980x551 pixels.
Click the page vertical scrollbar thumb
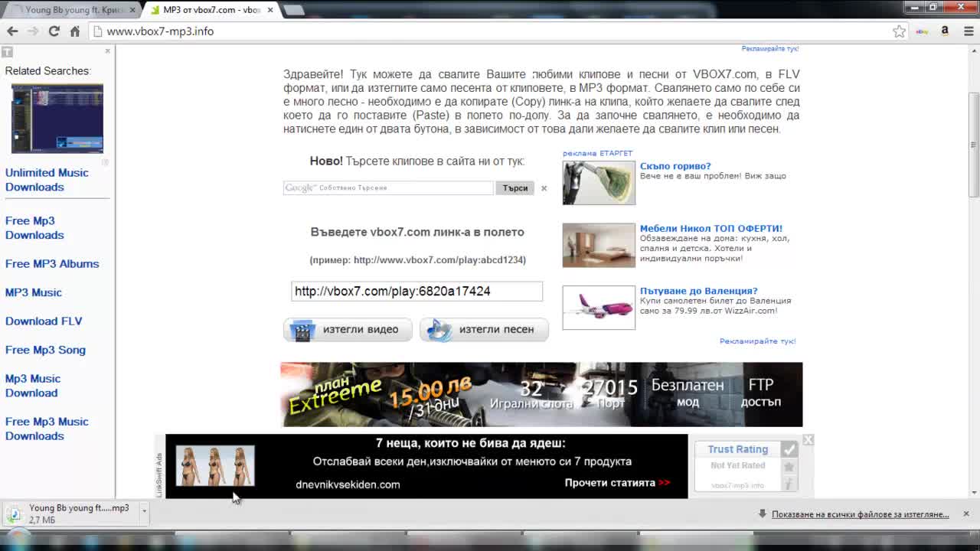974,145
